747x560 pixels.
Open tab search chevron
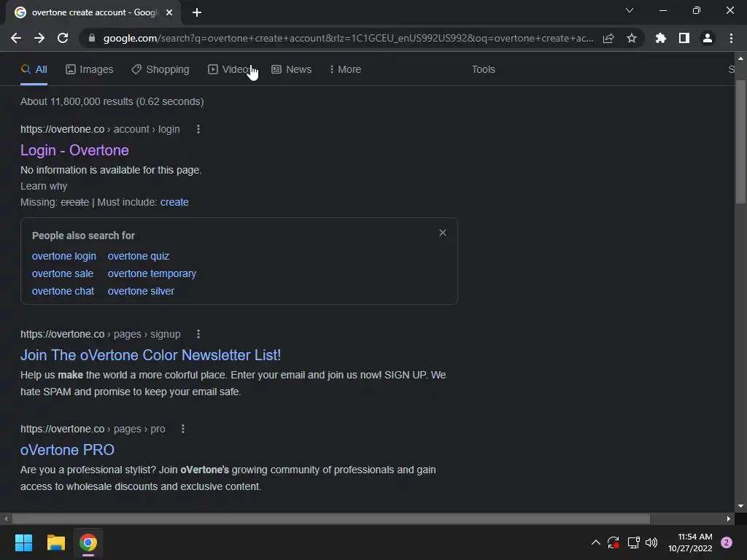630,10
